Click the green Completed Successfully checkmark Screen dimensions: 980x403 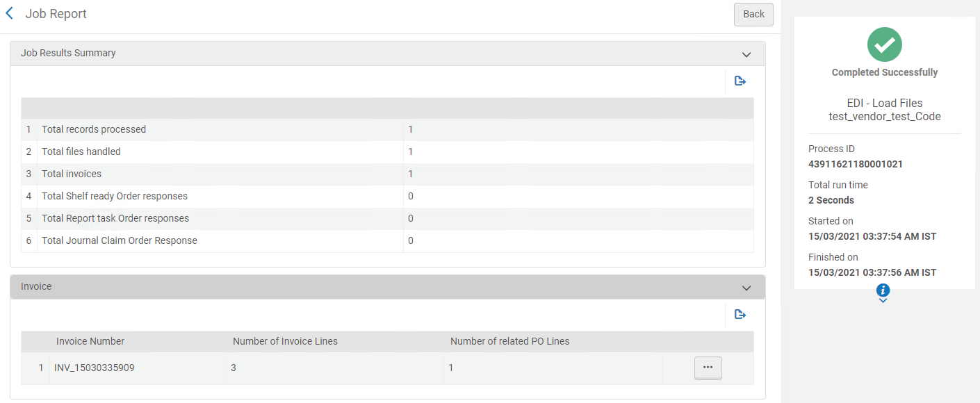point(884,45)
